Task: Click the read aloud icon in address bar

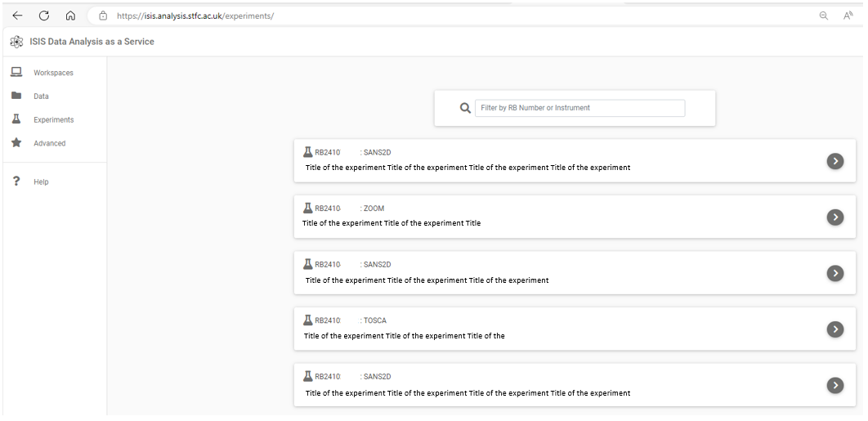Action: [848, 16]
